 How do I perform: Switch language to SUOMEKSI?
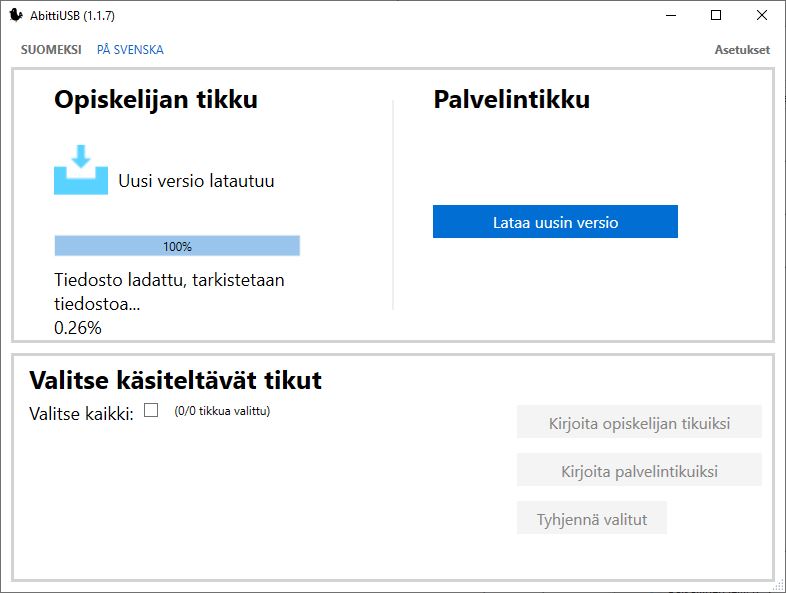[51, 50]
